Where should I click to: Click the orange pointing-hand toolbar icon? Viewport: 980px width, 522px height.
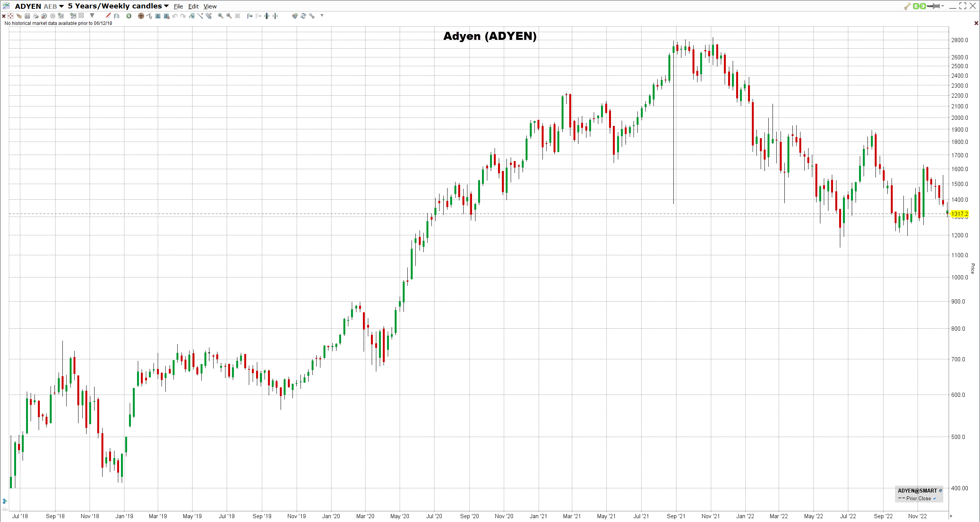[x=19, y=16]
